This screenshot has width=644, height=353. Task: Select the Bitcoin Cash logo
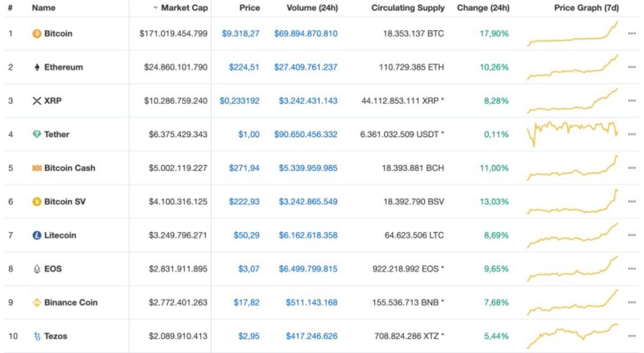click(36, 167)
